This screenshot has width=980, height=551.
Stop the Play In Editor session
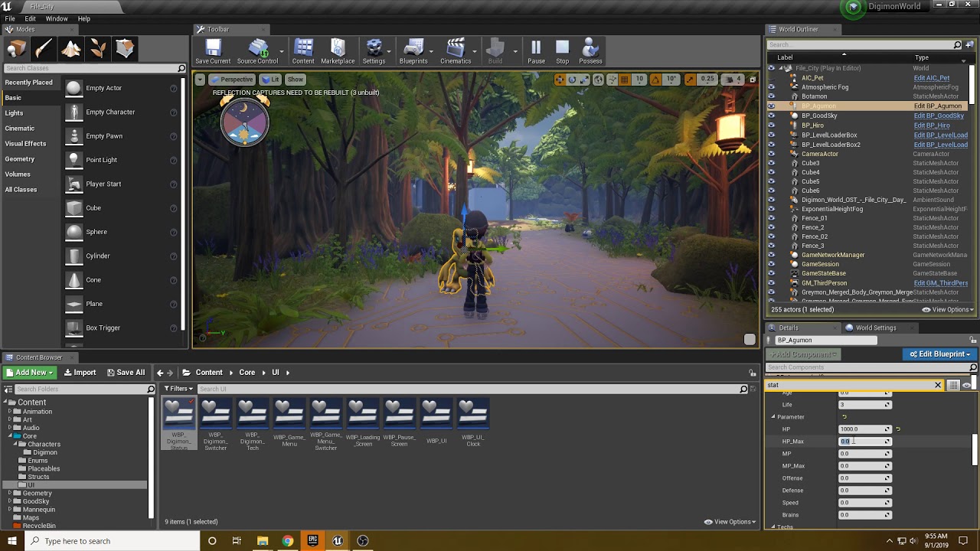point(563,51)
